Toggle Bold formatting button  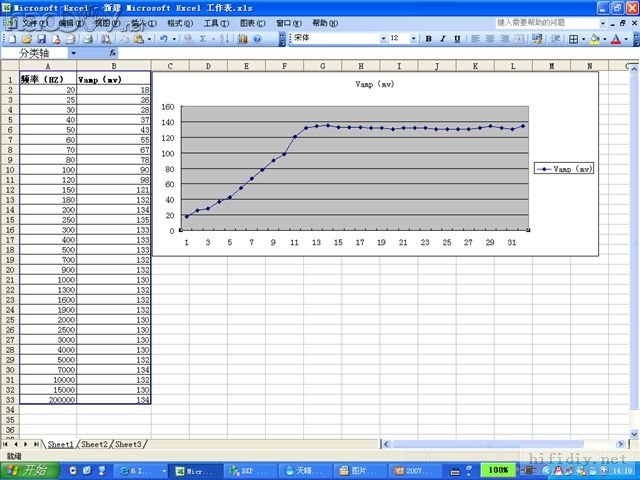429,38
